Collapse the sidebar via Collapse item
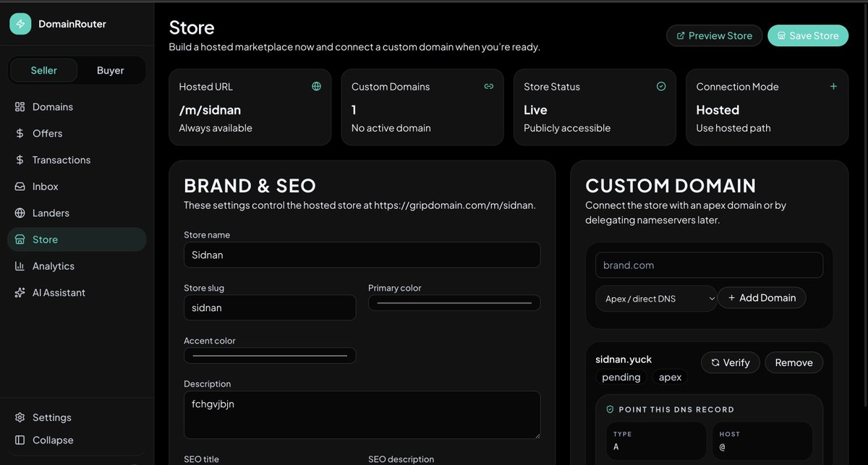 pyautogui.click(x=77, y=440)
